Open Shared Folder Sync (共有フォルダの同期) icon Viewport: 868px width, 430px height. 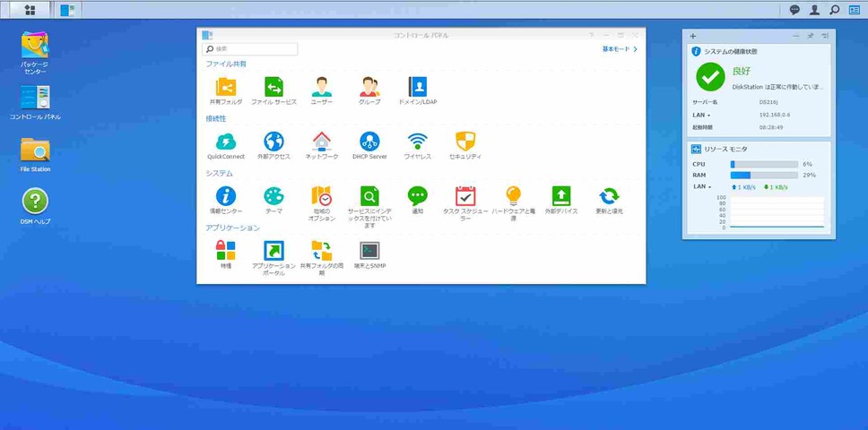[x=322, y=250]
